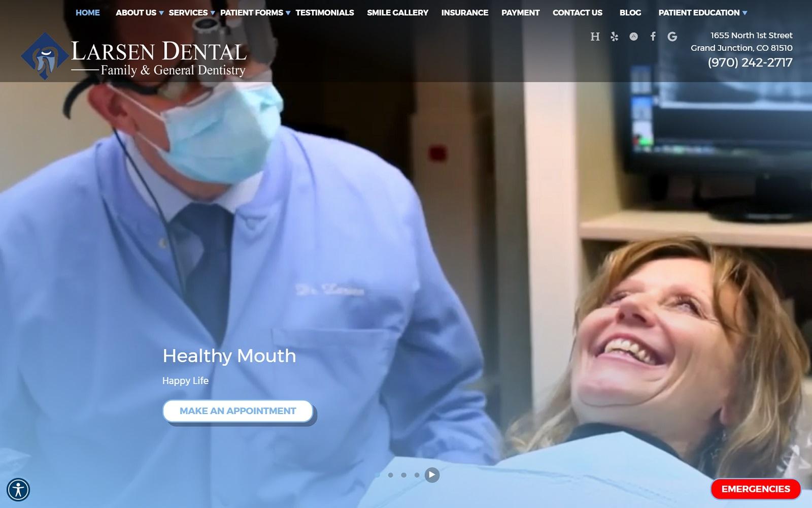Go to the Home menu item

[x=88, y=13]
